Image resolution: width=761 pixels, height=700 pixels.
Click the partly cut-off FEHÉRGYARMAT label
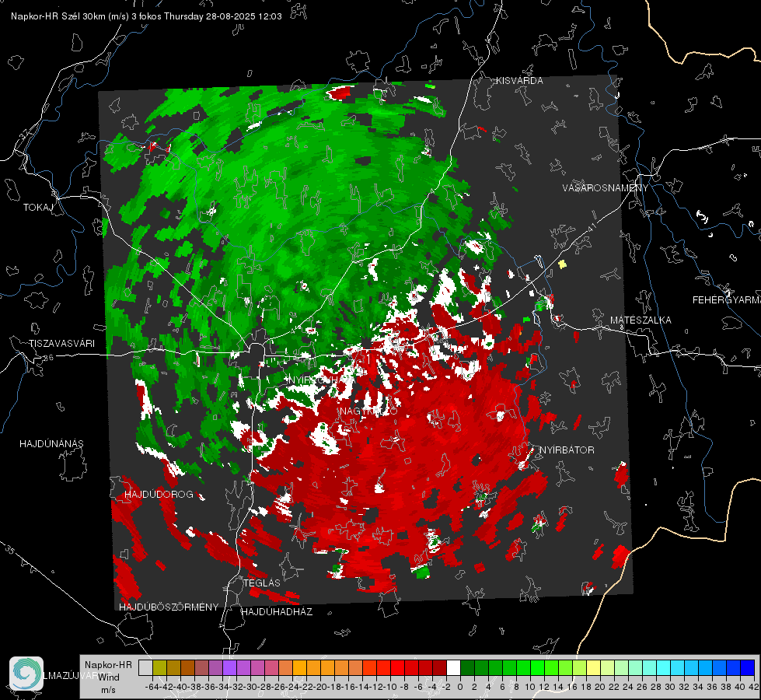tap(727, 300)
